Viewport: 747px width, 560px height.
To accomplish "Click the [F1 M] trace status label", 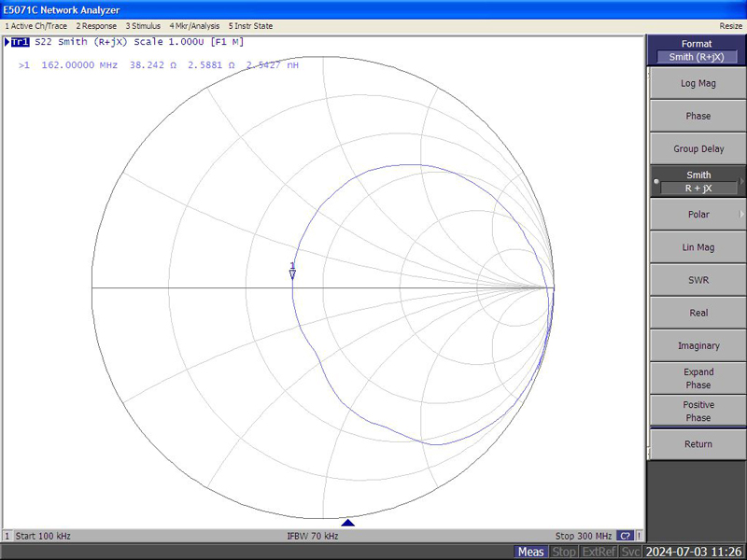I will point(227,42).
